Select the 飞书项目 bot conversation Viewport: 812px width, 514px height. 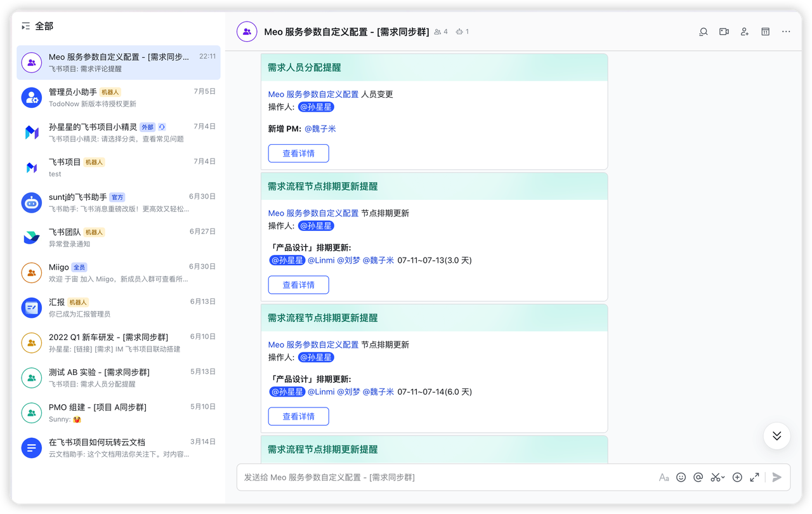tap(119, 168)
